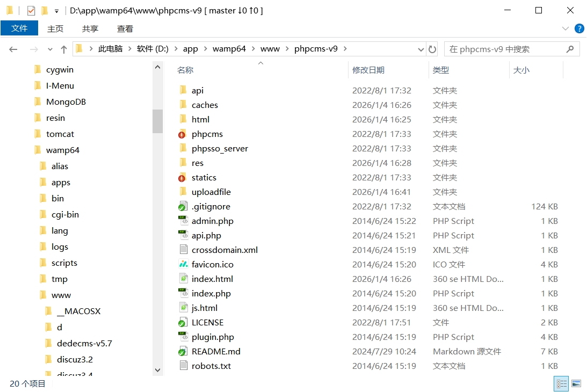Switch to details view layout
587x392 pixels.
click(562, 383)
